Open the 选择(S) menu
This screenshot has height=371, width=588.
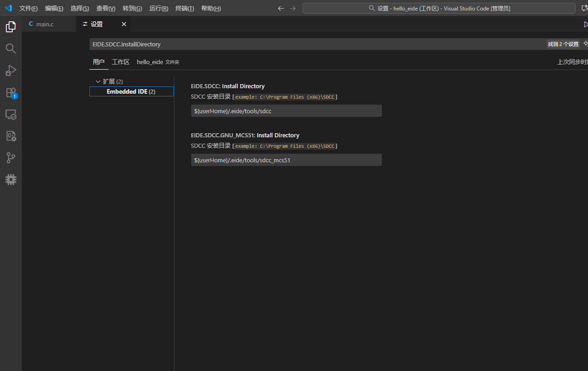point(80,9)
